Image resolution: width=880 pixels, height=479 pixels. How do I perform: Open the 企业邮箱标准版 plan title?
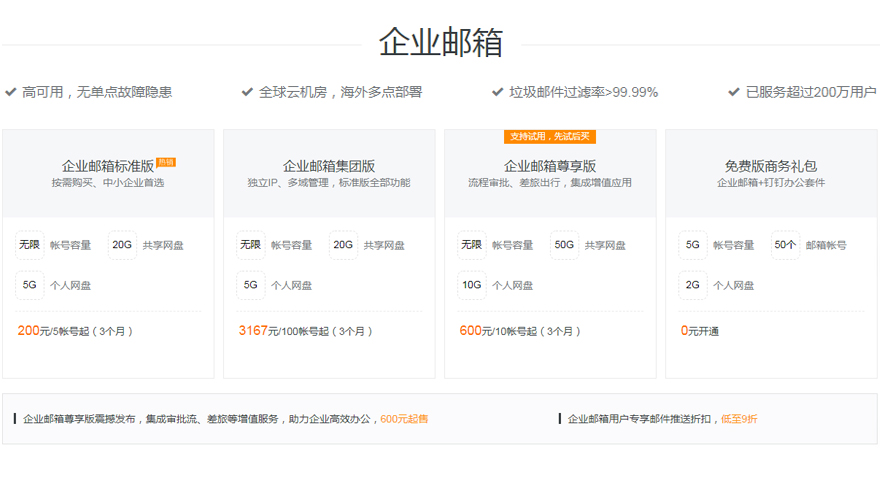pos(108,166)
